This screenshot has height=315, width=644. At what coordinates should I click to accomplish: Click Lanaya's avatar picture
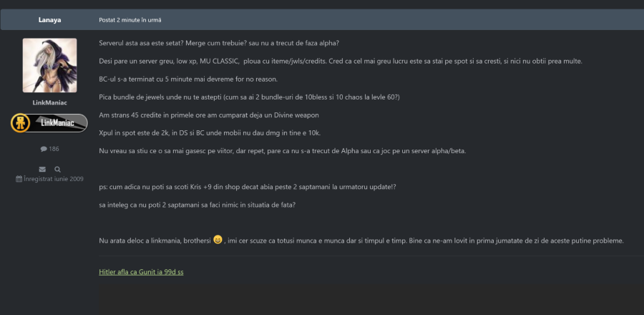pos(49,65)
